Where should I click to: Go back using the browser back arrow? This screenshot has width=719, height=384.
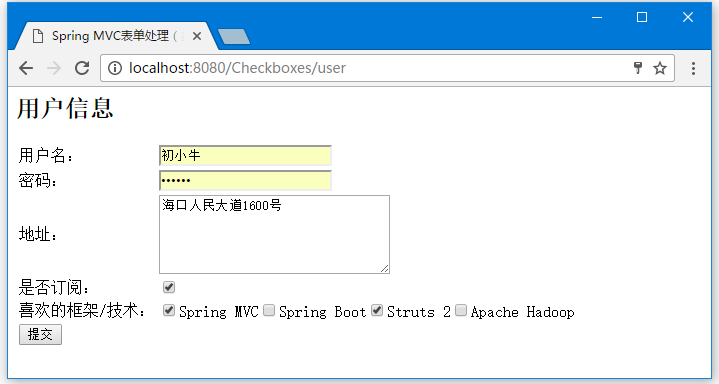26,68
